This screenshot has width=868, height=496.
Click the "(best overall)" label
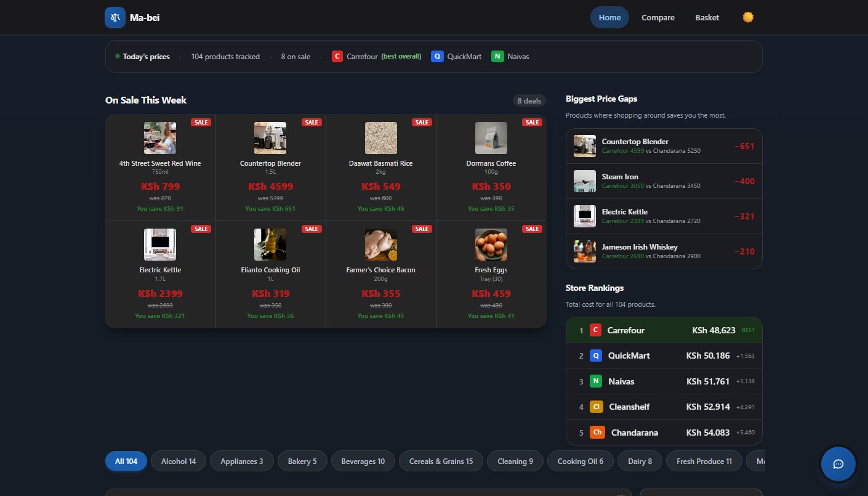tap(401, 57)
